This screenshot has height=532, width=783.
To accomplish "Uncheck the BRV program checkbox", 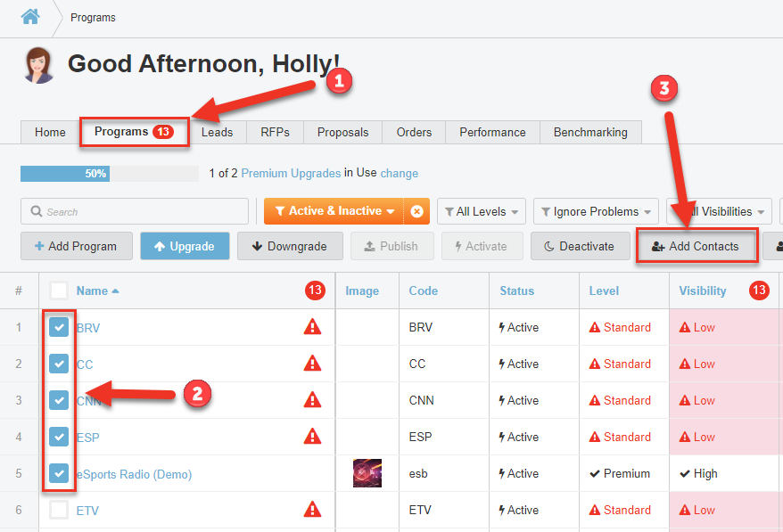I will tap(59, 327).
